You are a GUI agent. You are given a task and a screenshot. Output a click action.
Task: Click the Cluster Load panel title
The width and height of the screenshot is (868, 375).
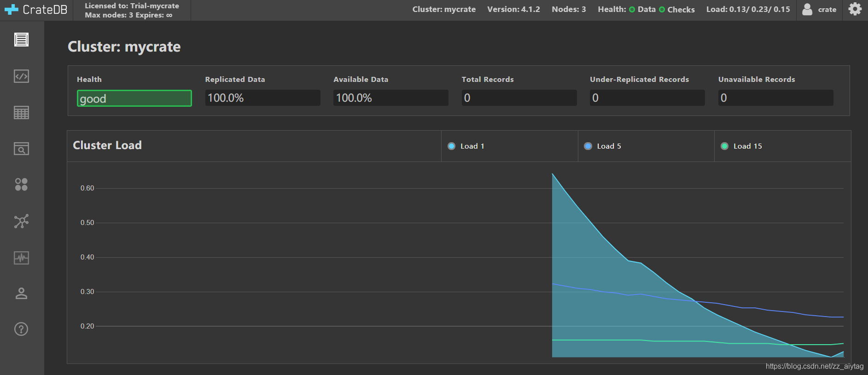tap(107, 145)
